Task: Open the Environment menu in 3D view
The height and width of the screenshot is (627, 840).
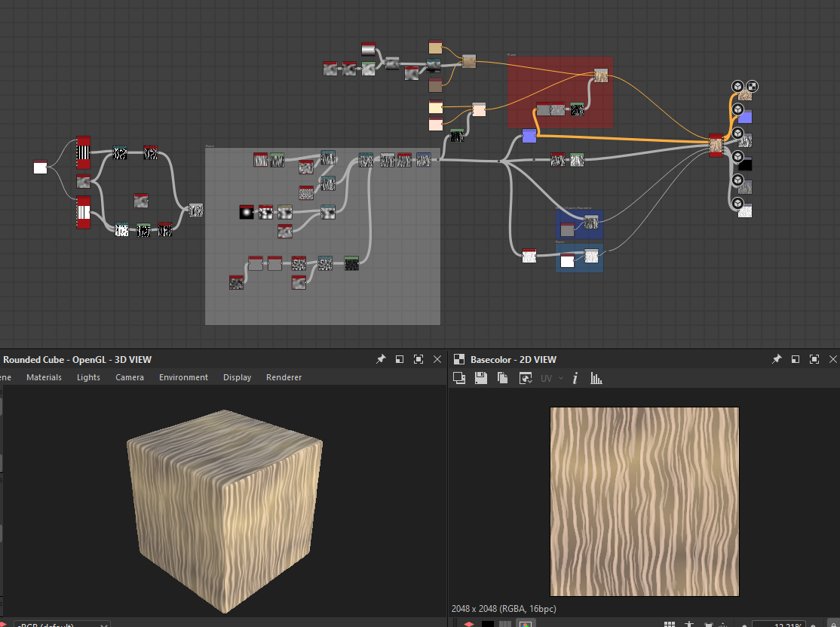Action: pyautogui.click(x=183, y=377)
